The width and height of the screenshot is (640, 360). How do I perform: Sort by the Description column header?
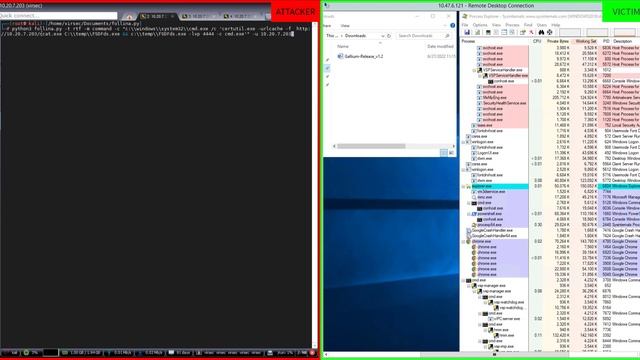625,41
